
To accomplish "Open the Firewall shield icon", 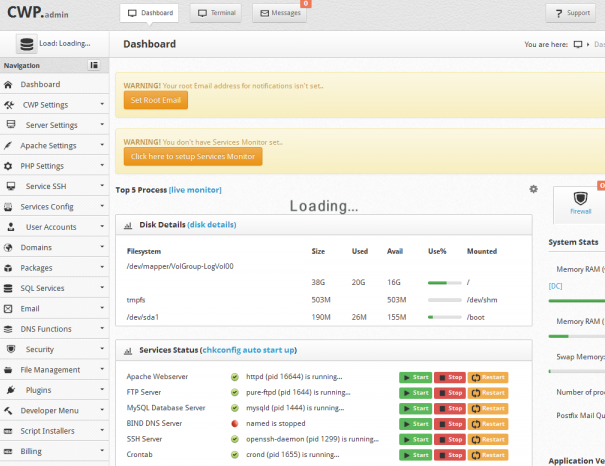I will 580,198.
